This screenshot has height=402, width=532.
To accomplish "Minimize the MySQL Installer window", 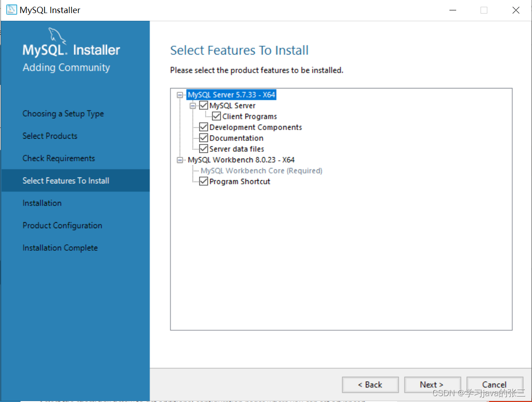I will 453,10.
